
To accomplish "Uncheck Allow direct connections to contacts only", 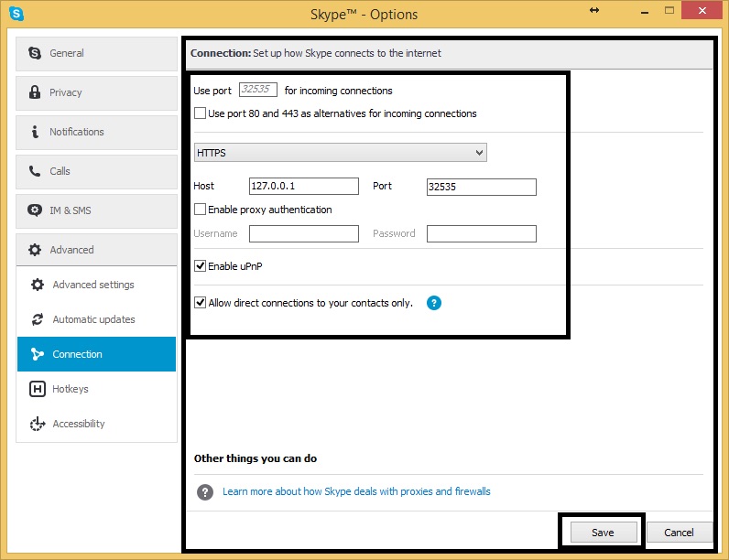I will (200, 303).
